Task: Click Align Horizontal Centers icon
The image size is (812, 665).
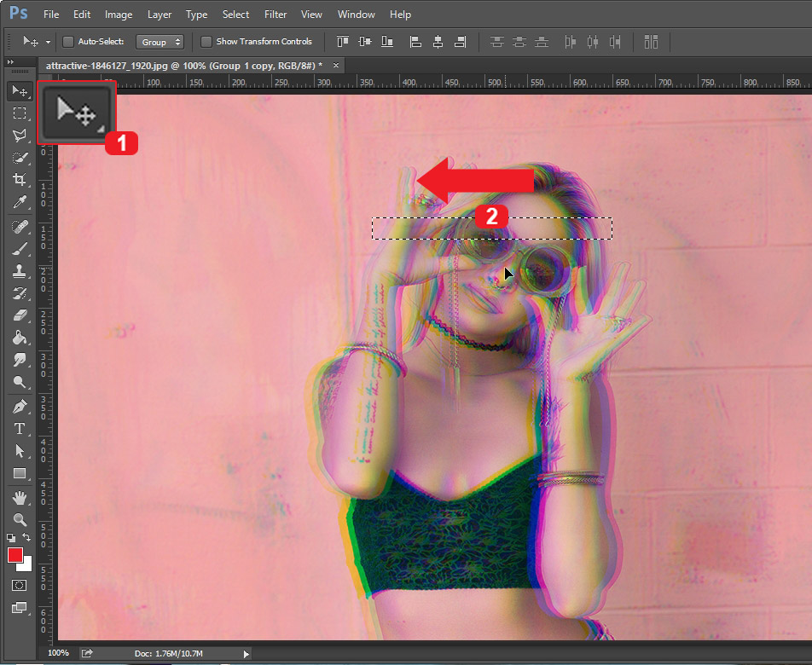Action: tap(438, 42)
